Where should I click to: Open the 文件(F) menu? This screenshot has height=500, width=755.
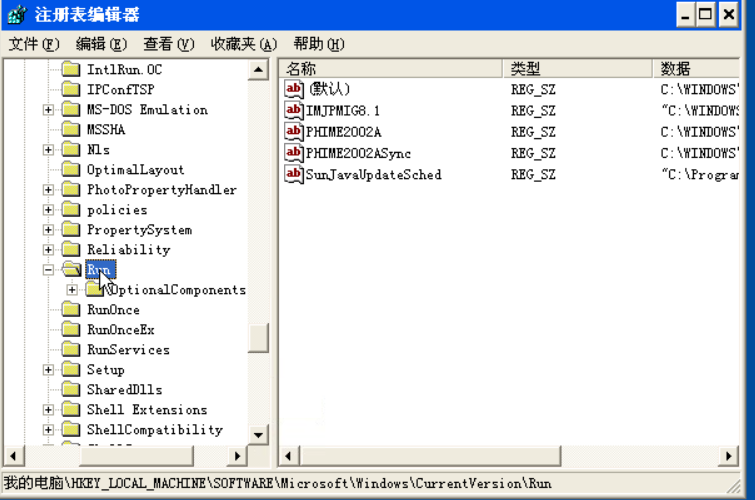34,44
